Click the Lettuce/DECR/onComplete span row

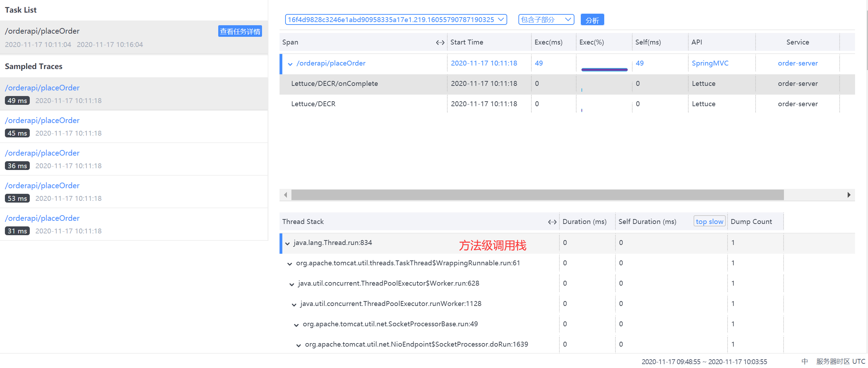coord(567,84)
